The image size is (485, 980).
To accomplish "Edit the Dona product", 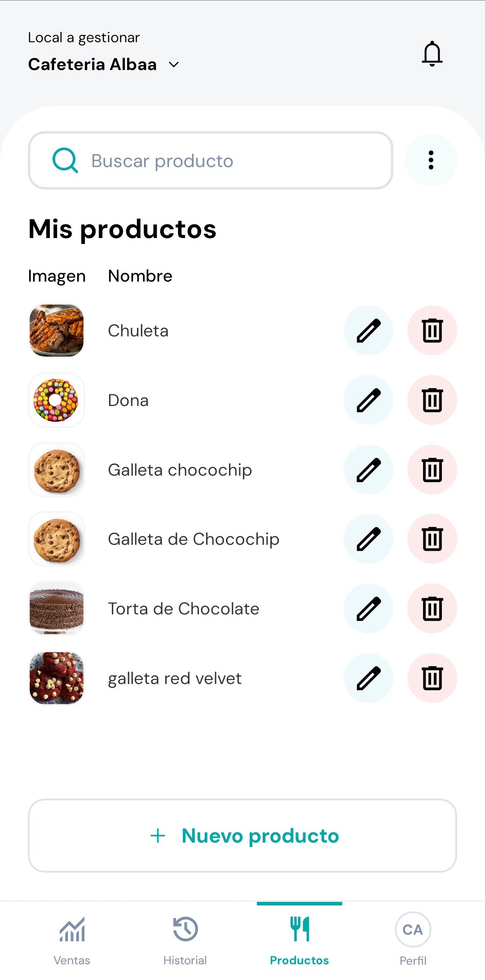I will tap(368, 400).
